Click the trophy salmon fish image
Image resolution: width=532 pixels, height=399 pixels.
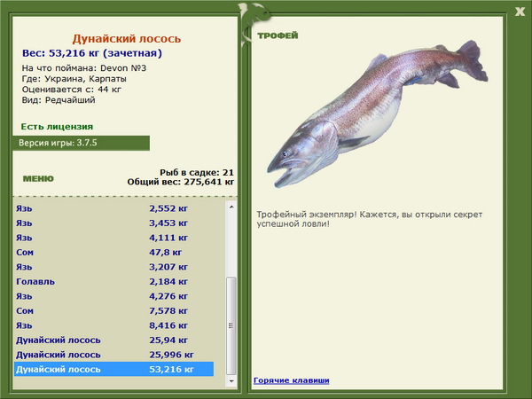coord(378,113)
